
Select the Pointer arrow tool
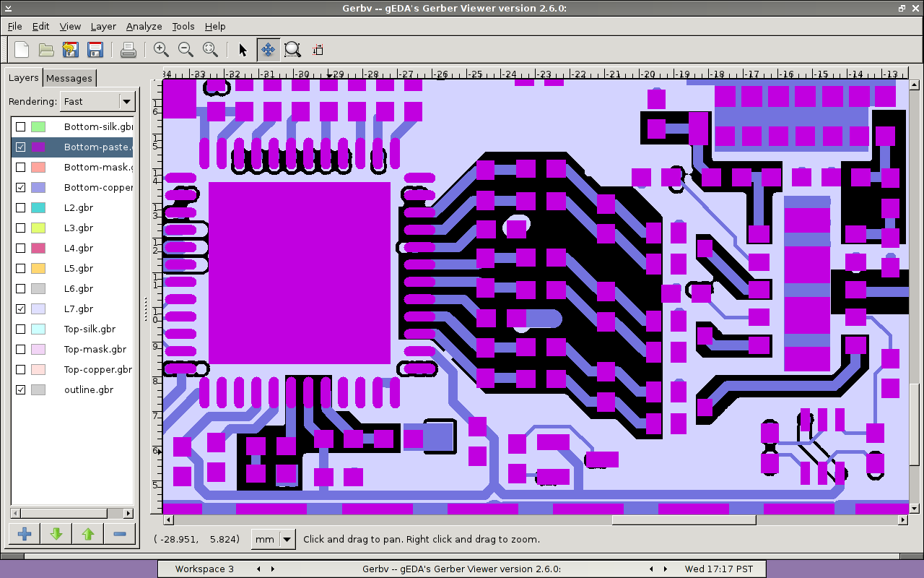pyautogui.click(x=243, y=50)
